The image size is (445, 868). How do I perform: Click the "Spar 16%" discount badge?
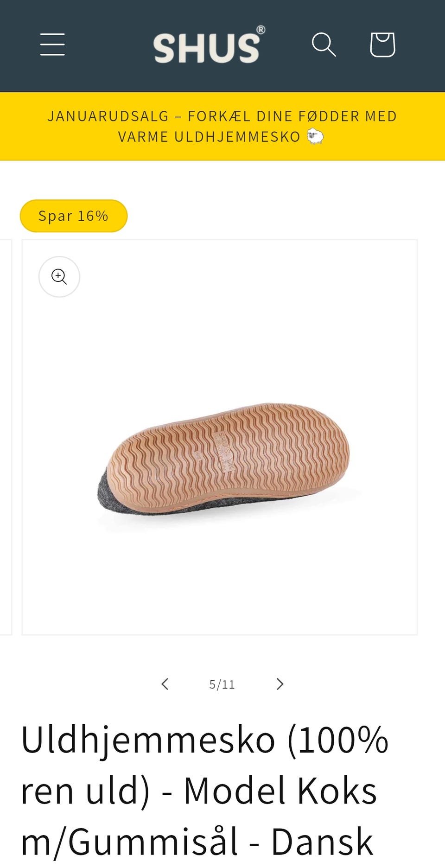(74, 216)
